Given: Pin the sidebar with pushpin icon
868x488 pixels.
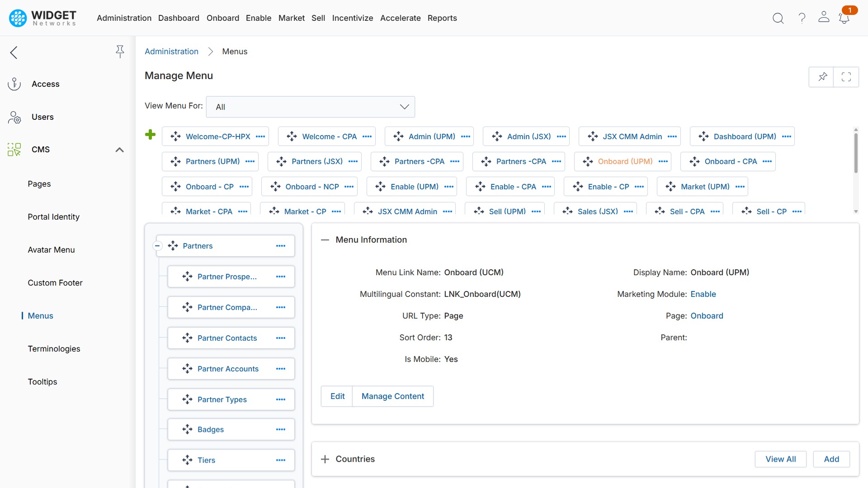Looking at the screenshot, I should pos(120,52).
